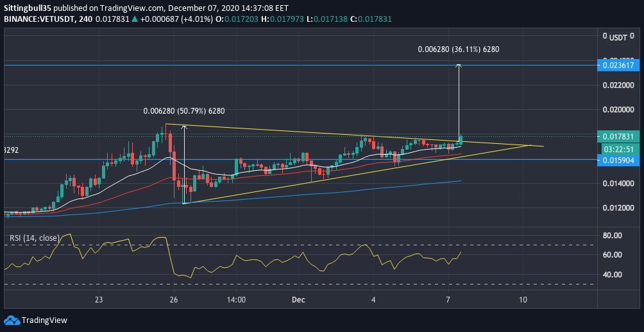Viewport: 644px width, 332px height.
Task: Select the blue 0.015904 price level label
Action: coord(616,160)
